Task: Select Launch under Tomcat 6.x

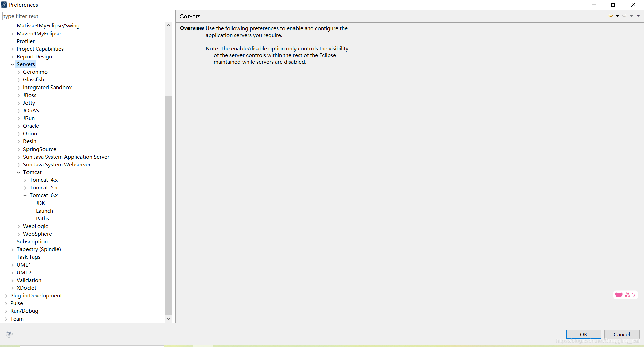Action: pyautogui.click(x=45, y=211)
